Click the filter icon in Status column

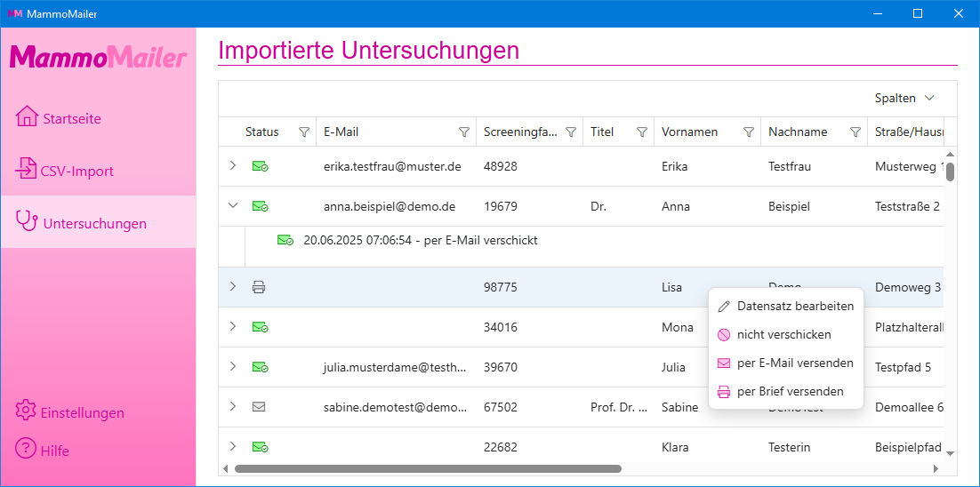pyautogui.click(x=304, y=132)
